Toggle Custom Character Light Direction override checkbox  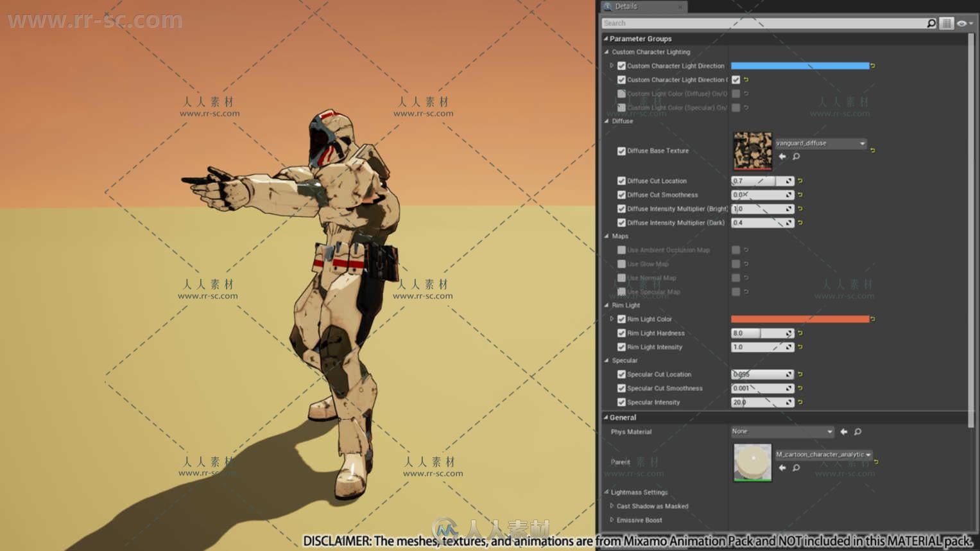(621, 66)
